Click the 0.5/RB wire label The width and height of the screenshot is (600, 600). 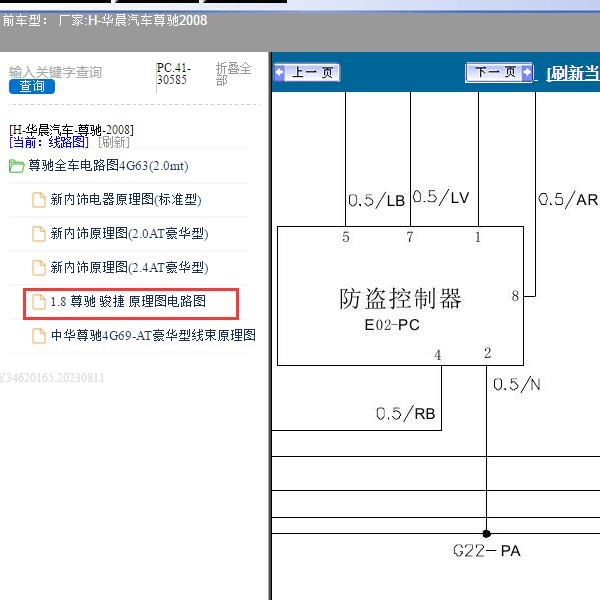406,414
